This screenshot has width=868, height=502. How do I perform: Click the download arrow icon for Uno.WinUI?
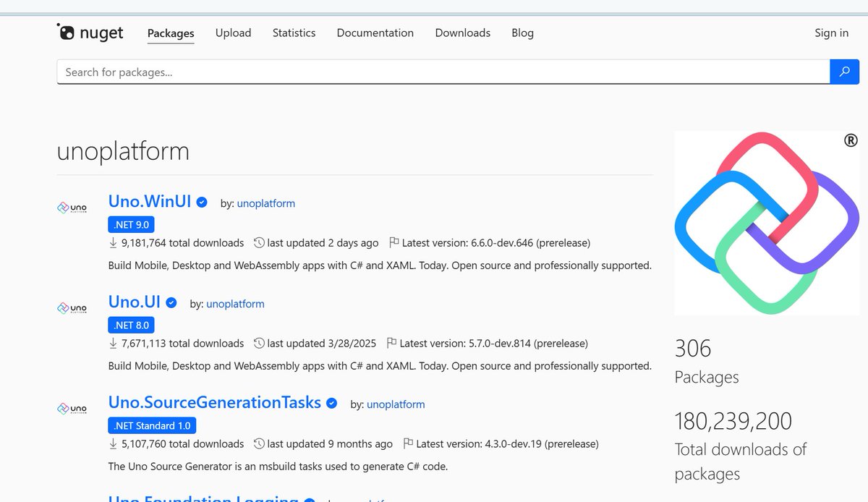click(x=113, y=243)
